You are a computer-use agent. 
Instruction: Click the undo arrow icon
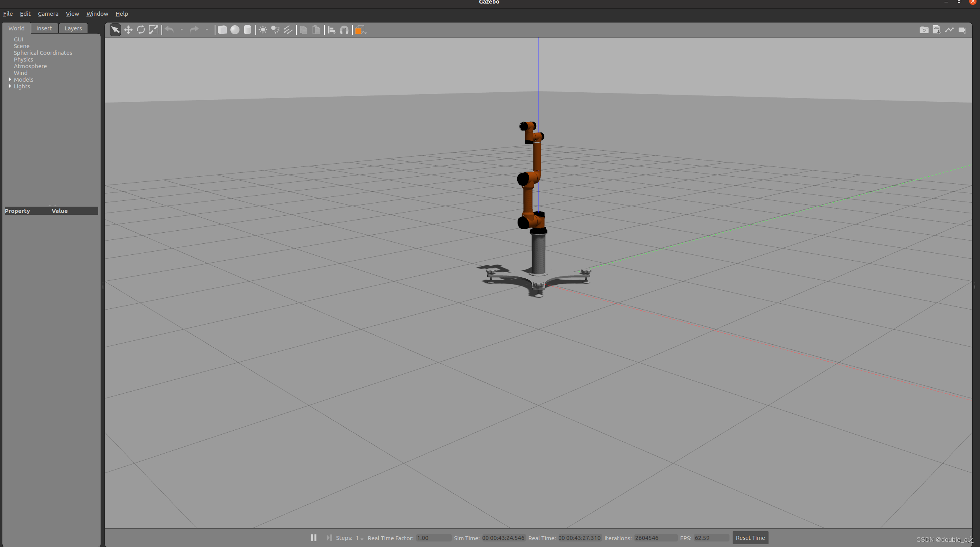pos(170,30)
